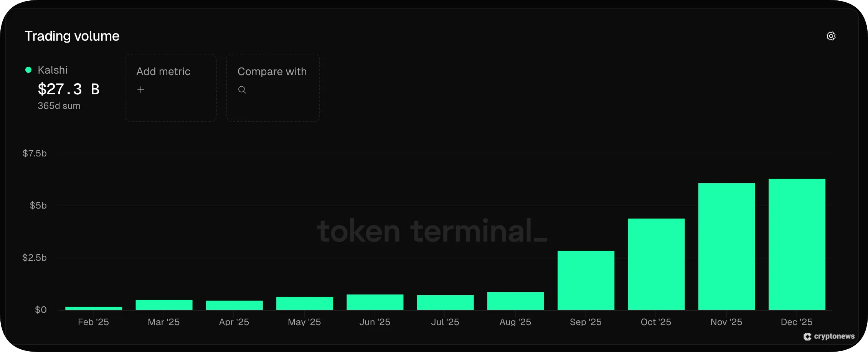Viewport: 868px width, 352px height.
Task: Open the chart settings gear icon
Action: 831,36
